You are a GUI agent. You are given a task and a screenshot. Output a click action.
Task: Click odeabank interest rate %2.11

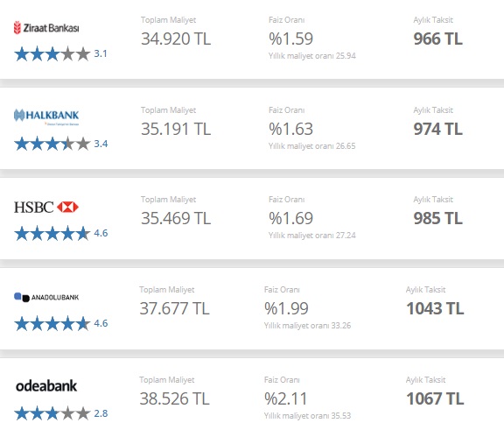pos(286,398)
